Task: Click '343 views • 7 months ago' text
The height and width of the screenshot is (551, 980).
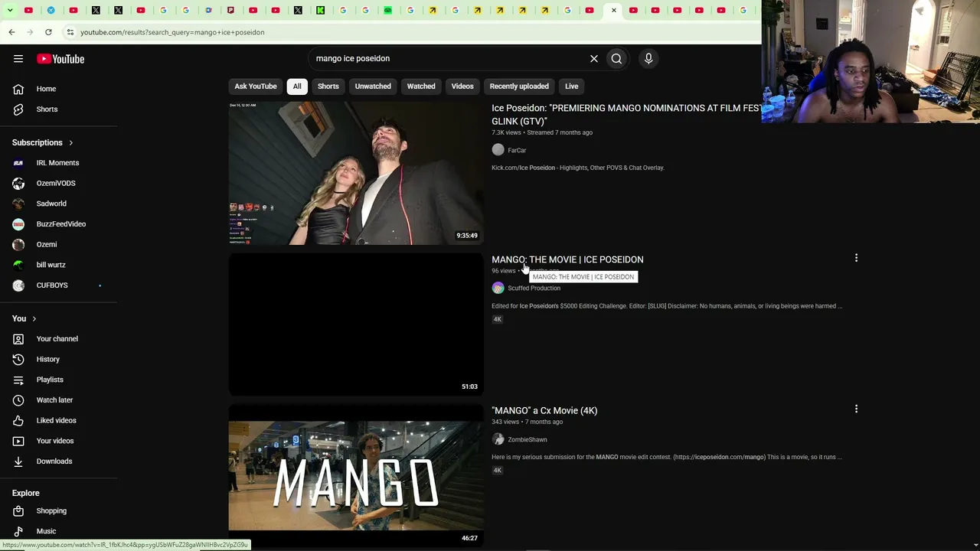Action: tap(527, 422)
